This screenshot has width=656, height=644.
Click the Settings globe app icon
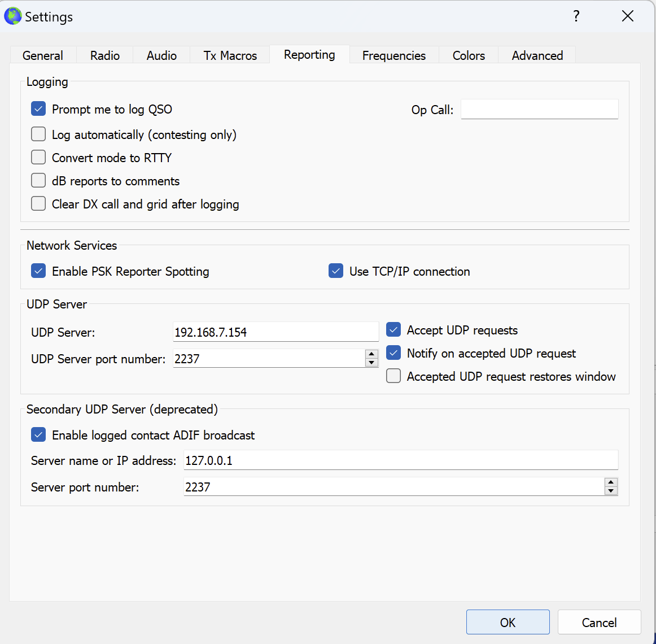coord(12,16)
